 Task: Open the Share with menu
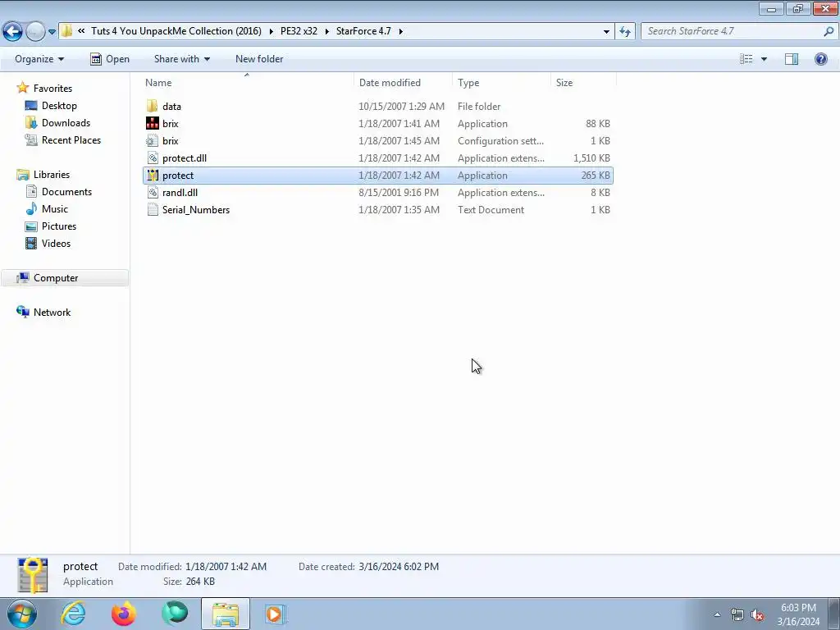click(x=182, y=59)
